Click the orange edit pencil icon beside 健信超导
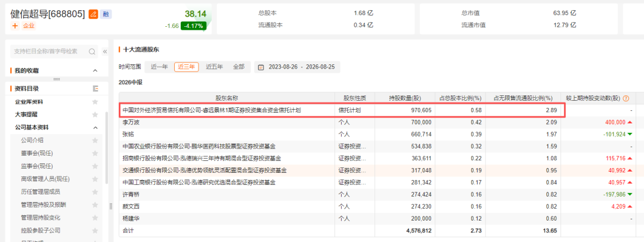The image size is (644, 242). [x=93, y=14]
